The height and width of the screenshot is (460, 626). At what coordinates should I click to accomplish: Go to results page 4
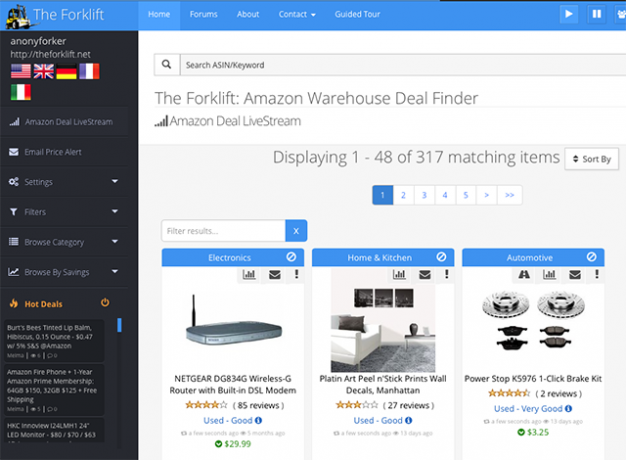click(x=445, y=195)
